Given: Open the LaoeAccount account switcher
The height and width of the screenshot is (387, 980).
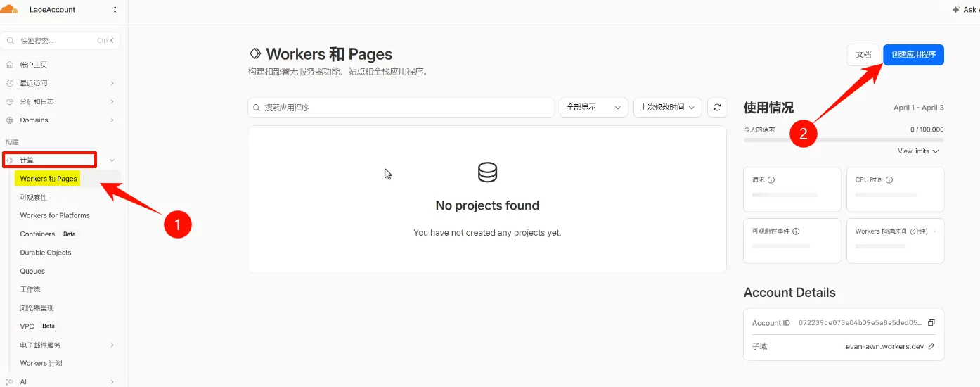Looking at the screenshot, I should [74, 10].
